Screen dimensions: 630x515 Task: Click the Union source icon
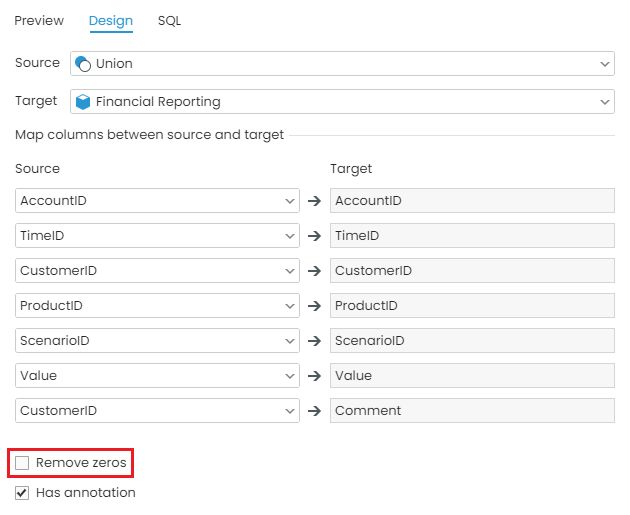[x=83, y=63]
